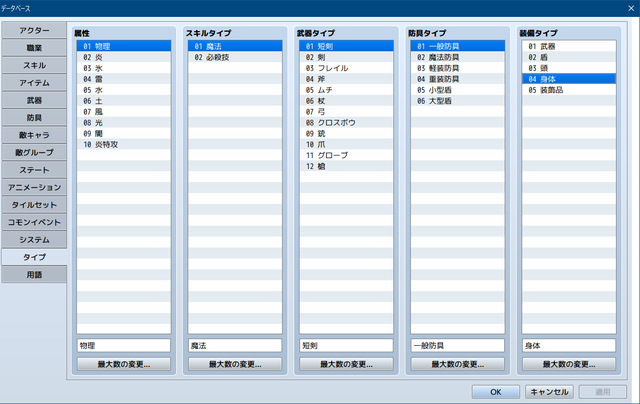
Task: Select equipment type row 01 武器
Action: [x=569, y=46]
